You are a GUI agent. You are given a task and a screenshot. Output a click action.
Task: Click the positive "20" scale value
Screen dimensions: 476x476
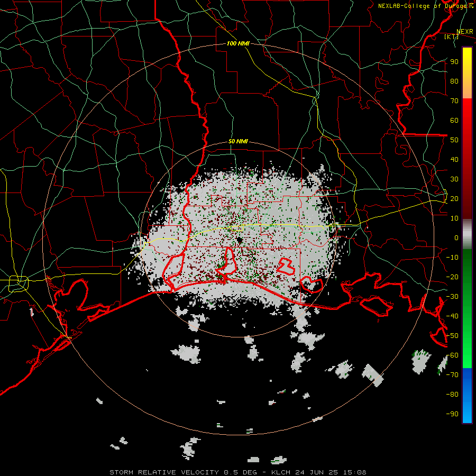[x=454, y=199]
